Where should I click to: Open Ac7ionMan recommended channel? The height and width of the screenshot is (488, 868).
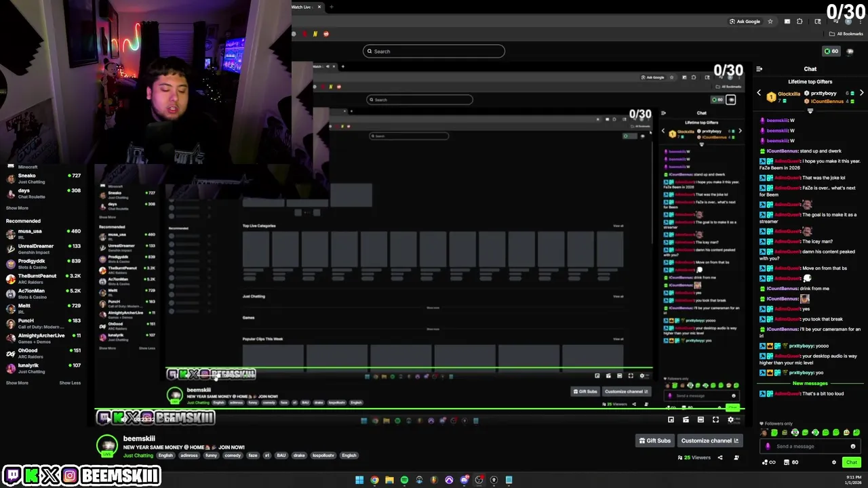pos(43,293)
